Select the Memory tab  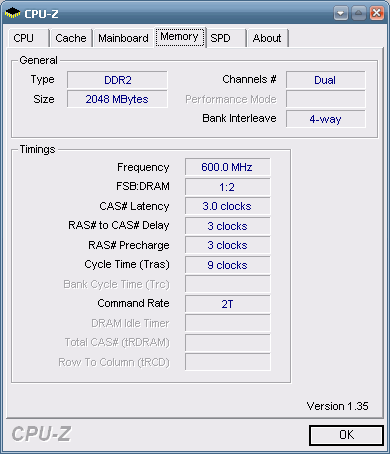180,37
